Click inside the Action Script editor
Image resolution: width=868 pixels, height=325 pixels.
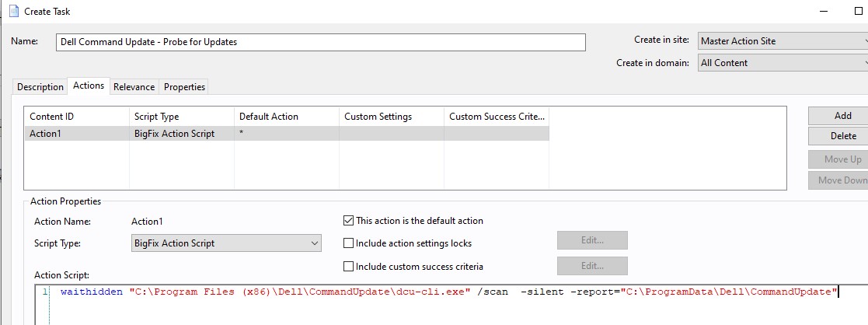coord(451,307)
